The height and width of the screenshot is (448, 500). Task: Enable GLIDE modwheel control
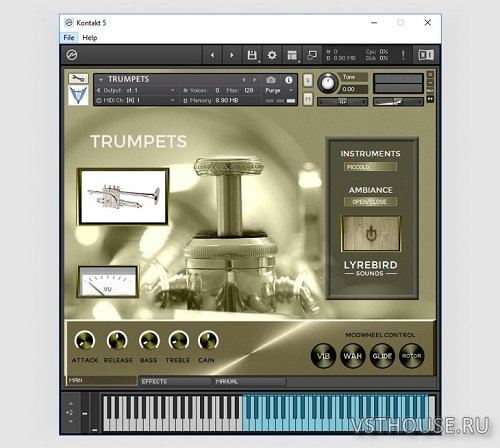click(x=382, y=356)
